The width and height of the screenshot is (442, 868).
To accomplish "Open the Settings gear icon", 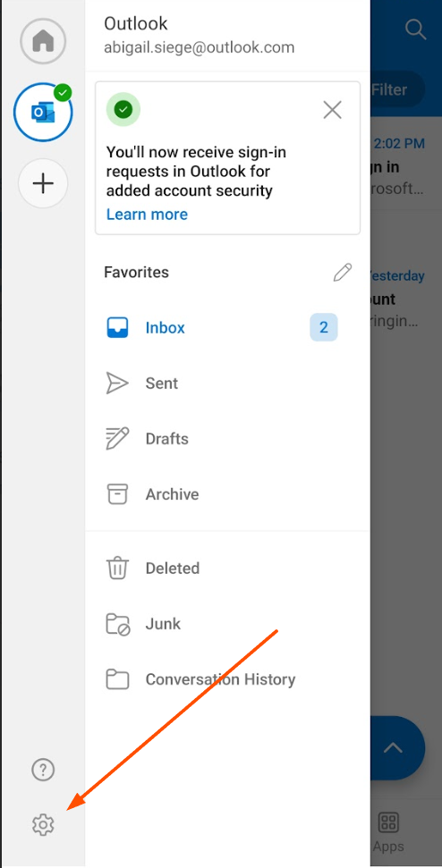I will tap(43, 825).
